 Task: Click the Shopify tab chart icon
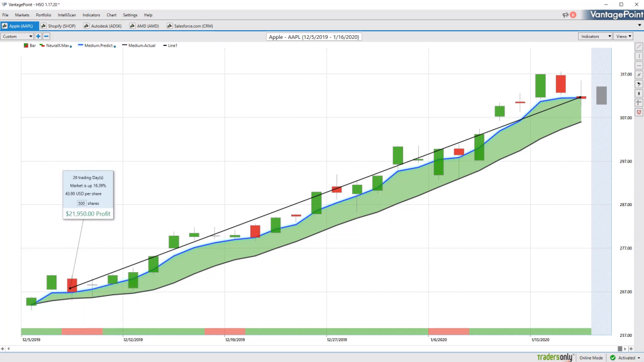43,26
